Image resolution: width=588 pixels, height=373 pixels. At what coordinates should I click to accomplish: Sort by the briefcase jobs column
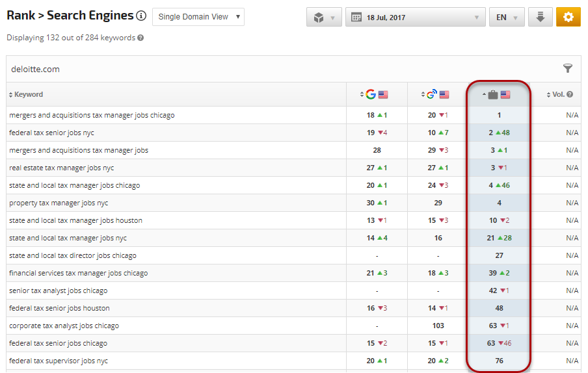pyautogui.click(x=498, y=95)
